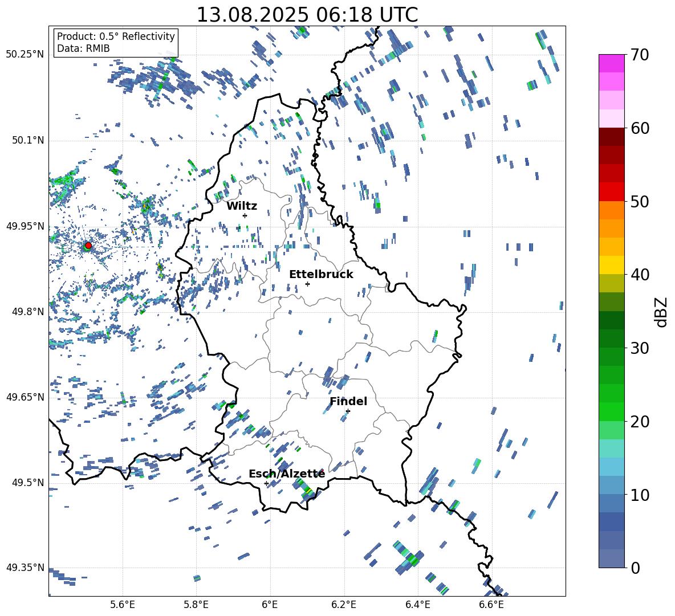The image size is (675, 616).
Task: Click the 'Wiltz' city label
Action: (x=242, y=206)
